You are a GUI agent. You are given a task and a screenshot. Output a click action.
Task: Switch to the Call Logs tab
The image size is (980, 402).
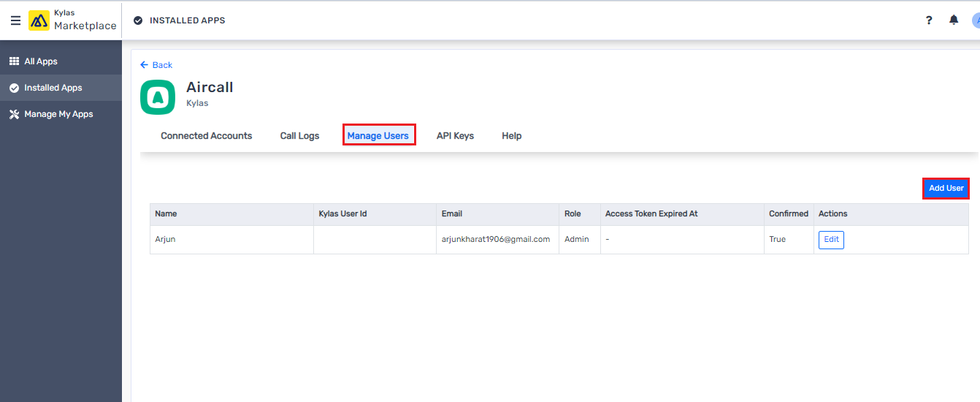coord(299,136)
